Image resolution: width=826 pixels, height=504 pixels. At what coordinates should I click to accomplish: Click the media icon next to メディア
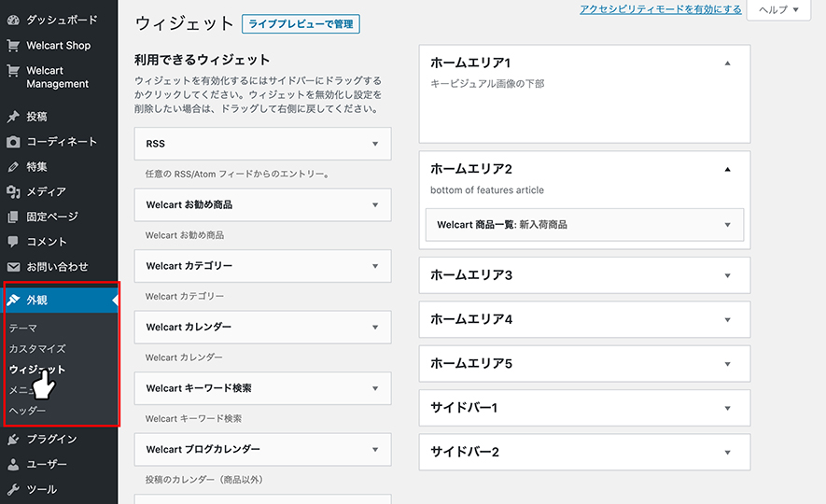(x=13, y=191)
